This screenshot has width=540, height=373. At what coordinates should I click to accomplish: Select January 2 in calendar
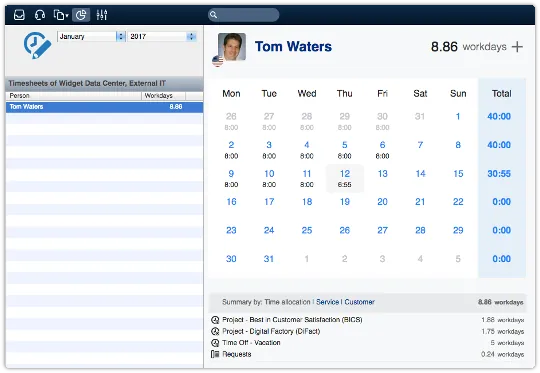click(231, 150)
